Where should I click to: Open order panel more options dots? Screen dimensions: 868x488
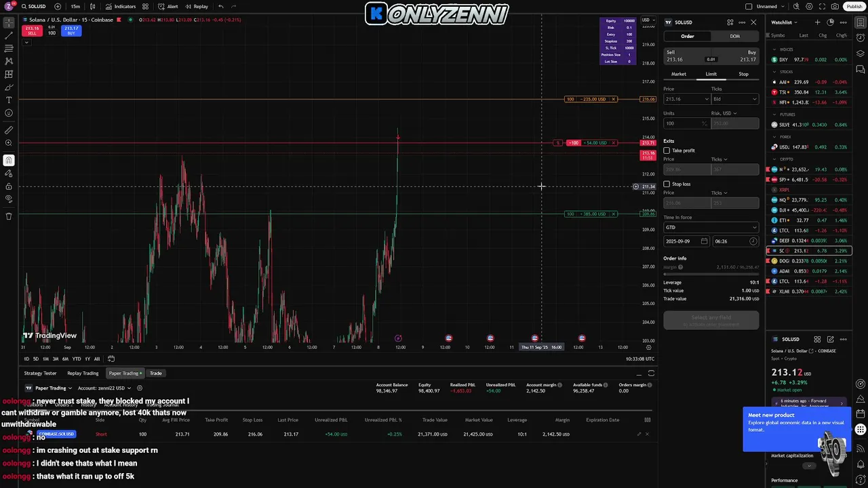(742, 22)
